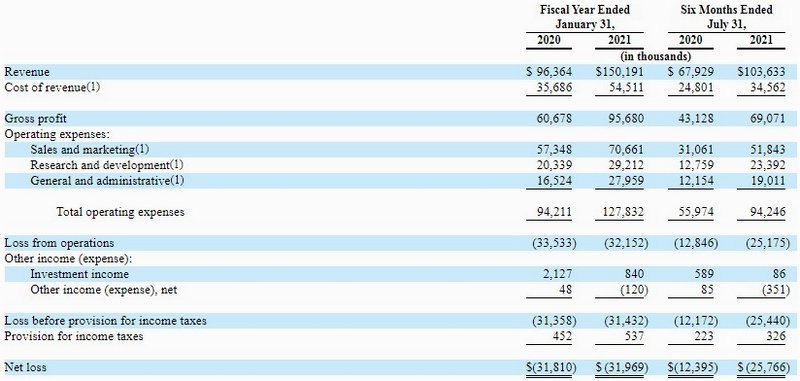
Task: Click the Investment income row label
Action: click(x=80, y=274)
